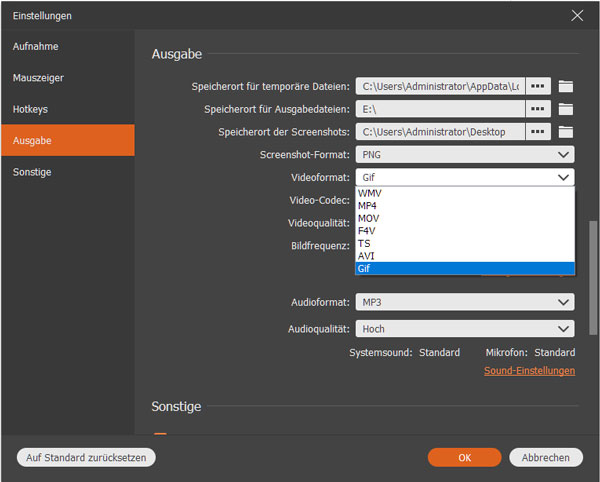
Task: Click the Sound-Einstellungen link
Action: (529, 371)
